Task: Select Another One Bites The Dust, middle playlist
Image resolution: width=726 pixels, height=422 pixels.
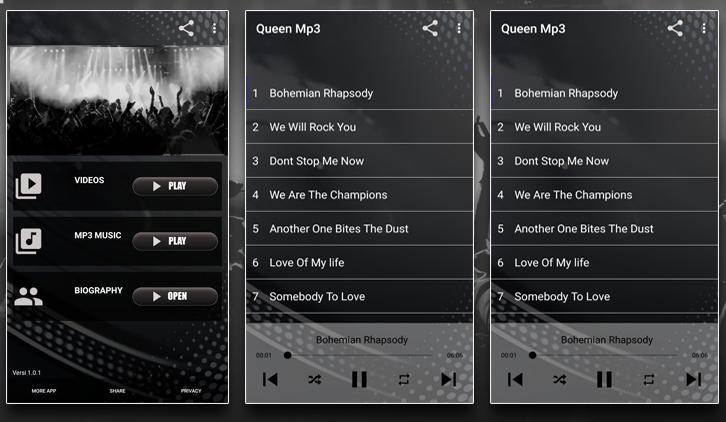Action: pyautogui.click(x=359, y=228)
